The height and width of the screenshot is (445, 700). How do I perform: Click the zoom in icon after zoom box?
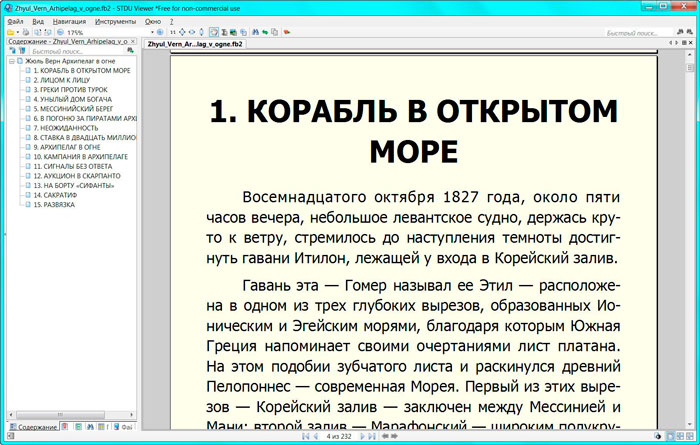[160, 32]
